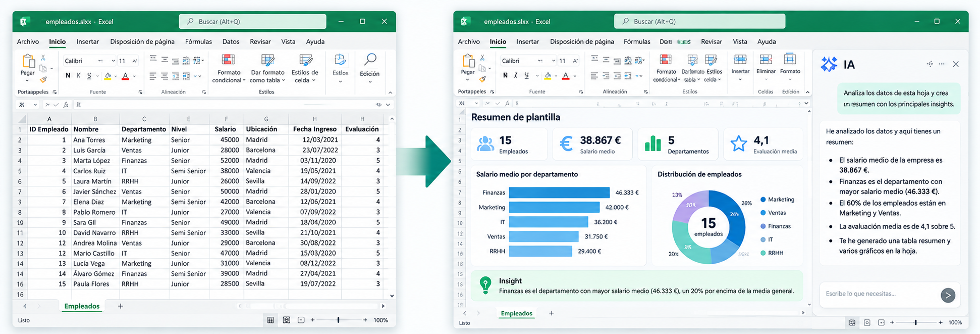The image size is (980, 334).
Task: Click the add sheet plus in left window
Action: (120, 306)
